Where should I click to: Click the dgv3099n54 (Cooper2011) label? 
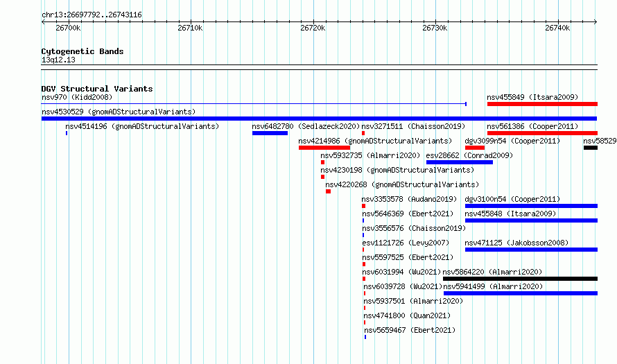pyautogui.click(x=512, y=141)
